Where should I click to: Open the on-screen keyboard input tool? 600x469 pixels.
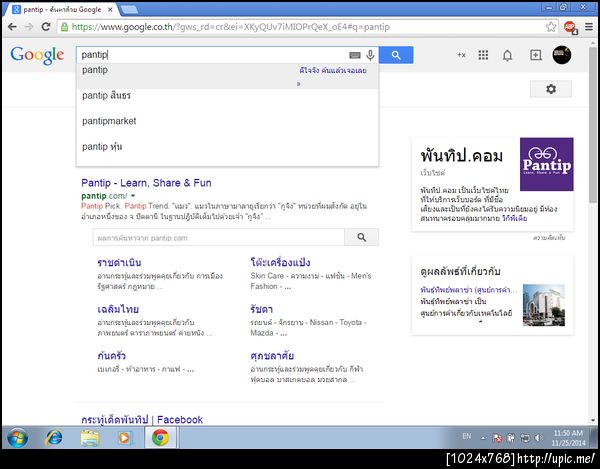pyautogui.click(x=355, y=55)
